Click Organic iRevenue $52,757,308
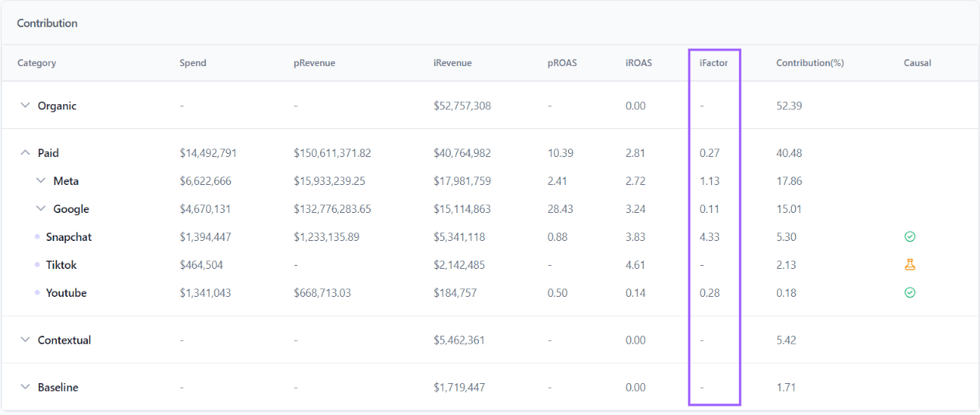The width and height of the screenshot is (980, 415). click(462, 106)
